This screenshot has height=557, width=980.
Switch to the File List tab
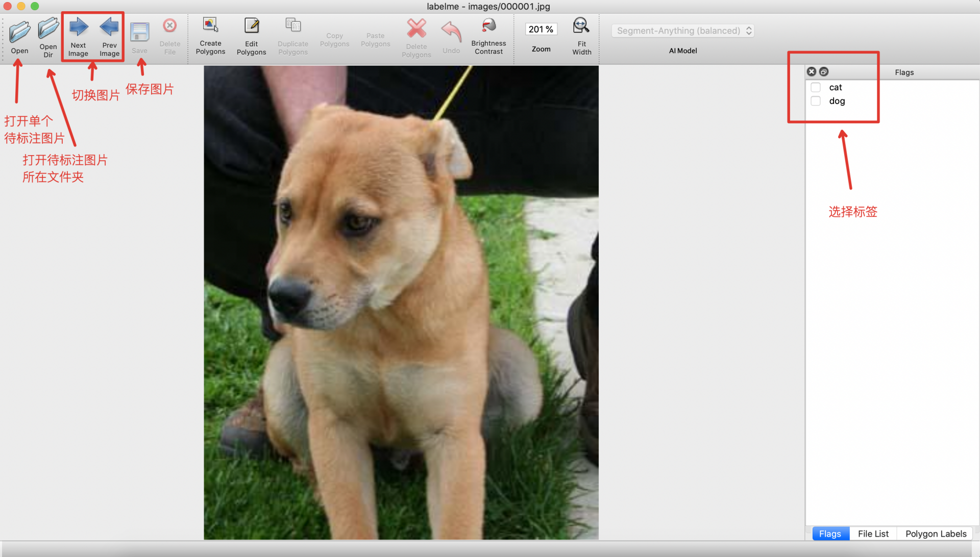pyautogui.click(x=873, y=534)
